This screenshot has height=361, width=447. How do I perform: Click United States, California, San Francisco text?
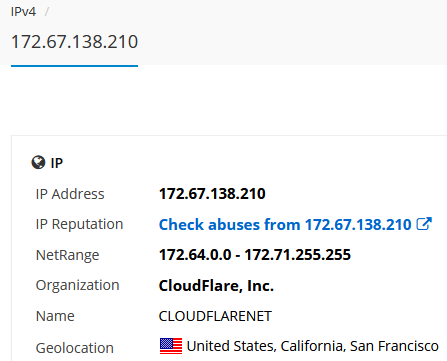312,346
